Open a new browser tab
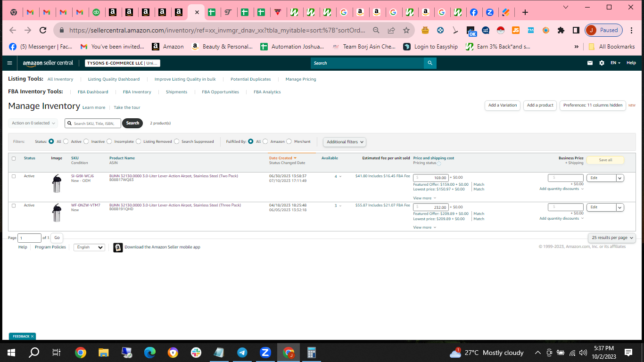Viewport: 644px width, 362px height. [x=525, y=12]
